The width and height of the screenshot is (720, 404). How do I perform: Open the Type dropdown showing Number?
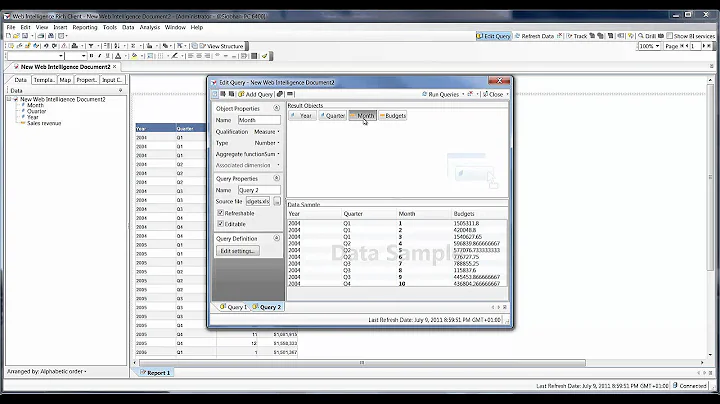tap(267, 143)
